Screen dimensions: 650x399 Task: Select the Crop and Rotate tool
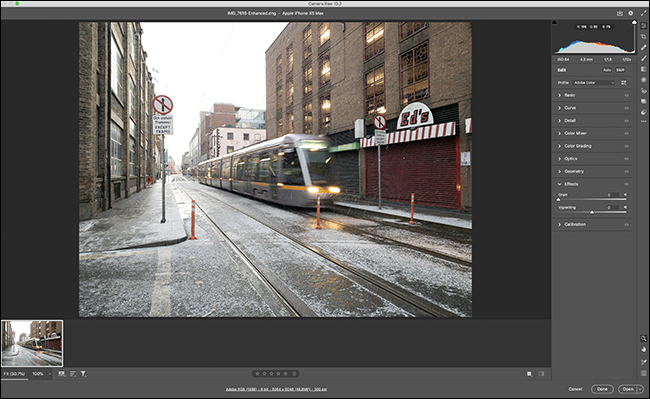coord(644,36)
